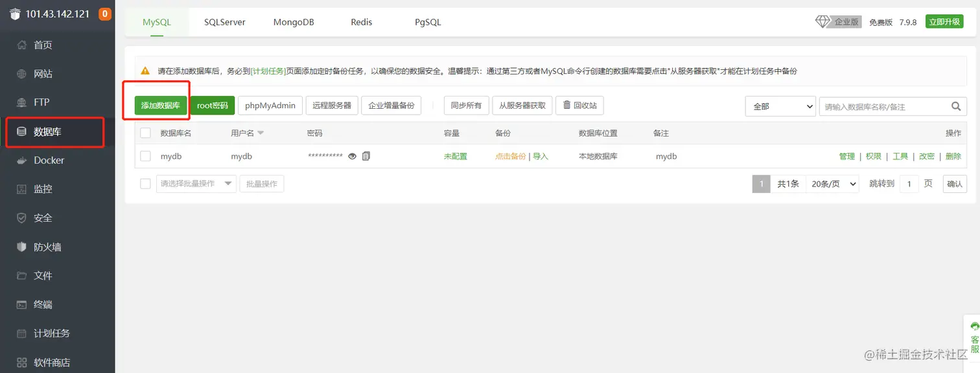Follow the 计划任务 link in warning notice
Screen dimensions: 980x373
(x=268, y=71)
